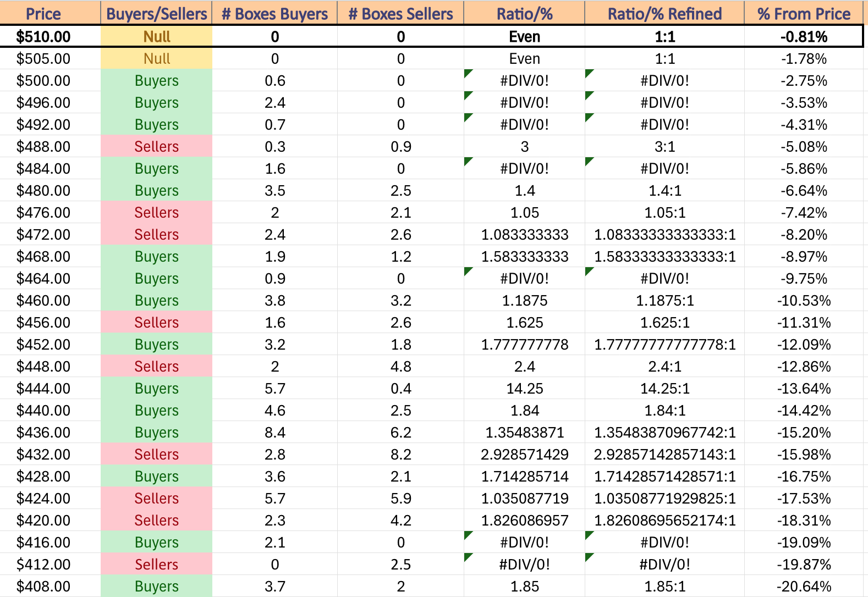The width and height of the screenshot is (868, 597).
Task: Click the -19.09% cell in $416.00 row
Action: 804,542
